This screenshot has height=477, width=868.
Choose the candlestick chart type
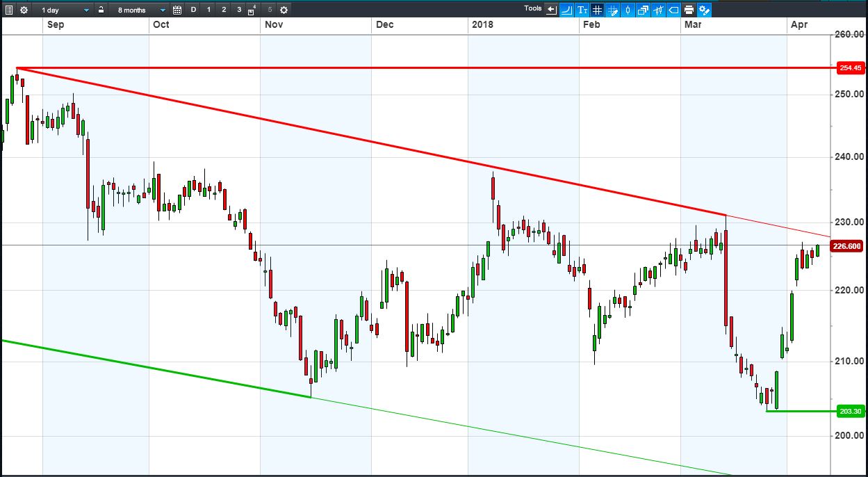click(628, 10)
